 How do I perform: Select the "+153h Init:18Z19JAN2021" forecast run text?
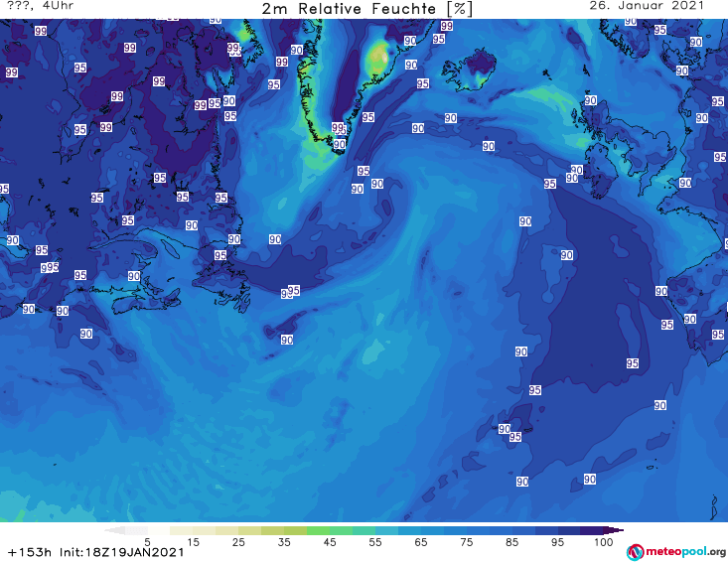click(95, 552)
